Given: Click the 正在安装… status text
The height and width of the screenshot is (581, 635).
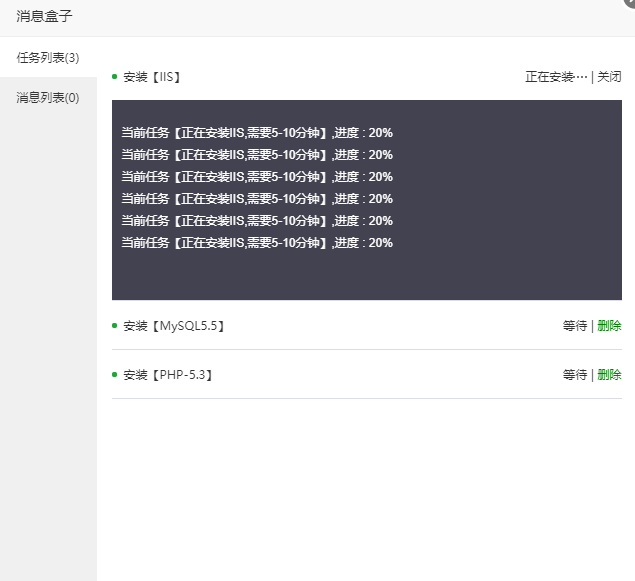Looking at the screenshot, I should (556, 77).
